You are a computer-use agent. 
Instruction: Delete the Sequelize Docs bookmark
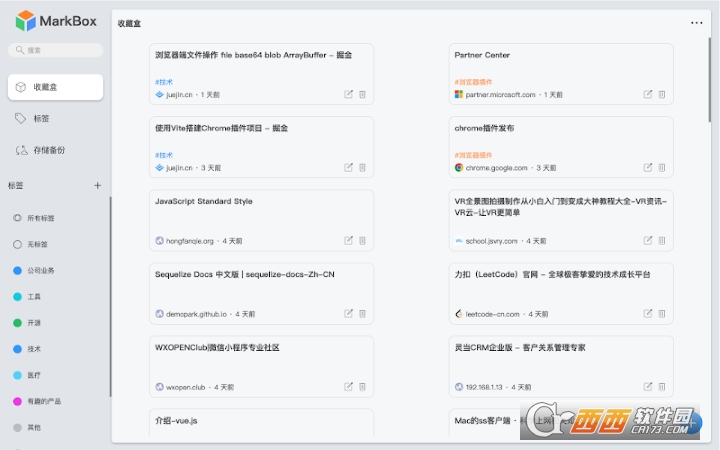362,313
